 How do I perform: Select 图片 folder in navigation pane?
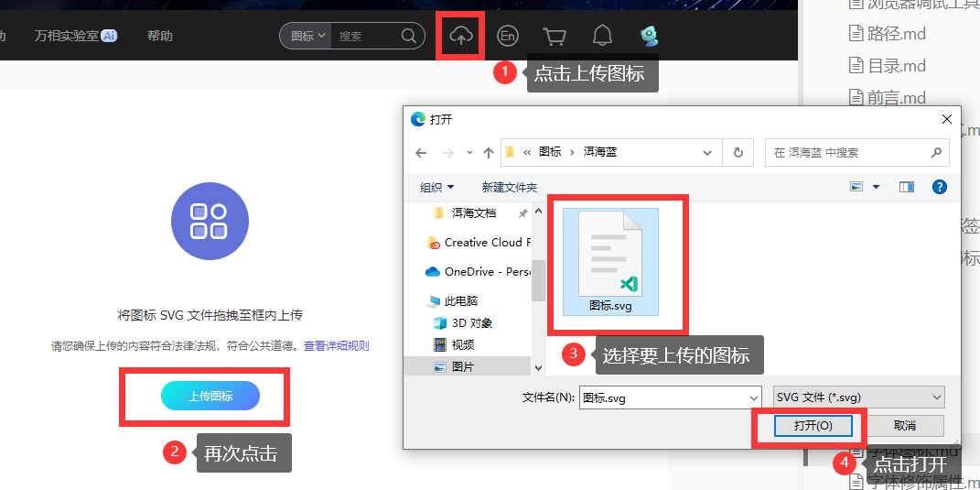click(x=454, y=366)
